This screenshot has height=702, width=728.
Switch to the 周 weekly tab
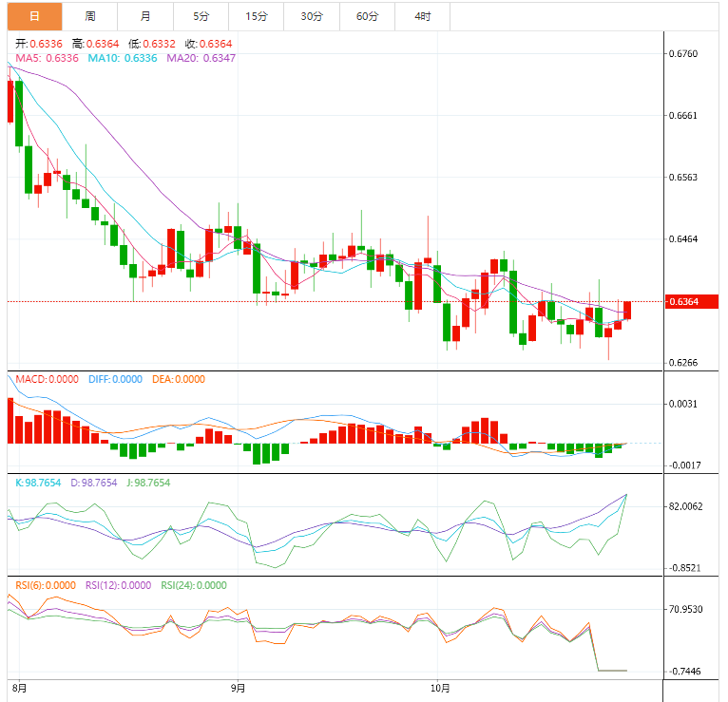89,16
